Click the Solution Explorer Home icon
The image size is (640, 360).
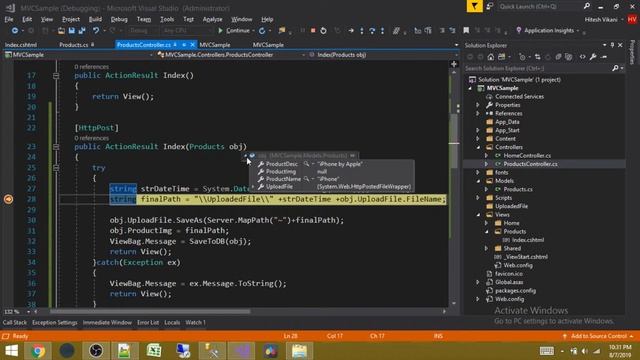491,57
